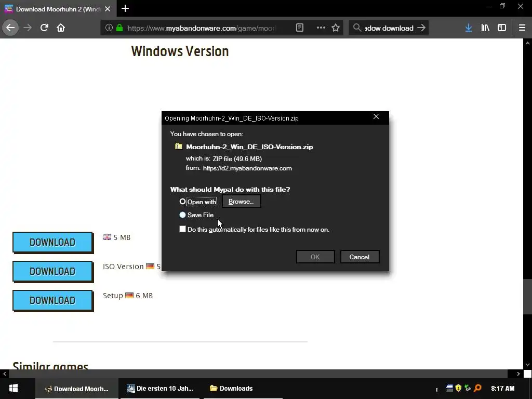Close the Opening zip file dialog
532x399 pixels.
click(x=376, y=117)
